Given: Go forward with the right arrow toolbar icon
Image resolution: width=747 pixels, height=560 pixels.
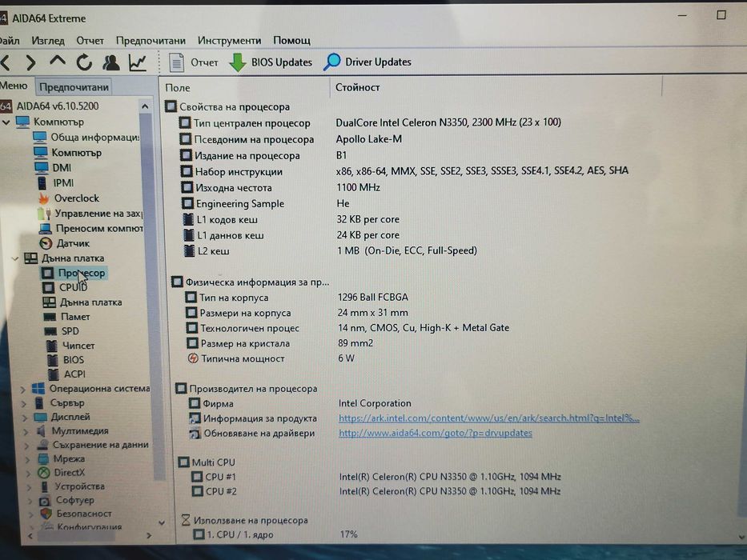Looking at the screenshot, I should click(x=30, y=62).
